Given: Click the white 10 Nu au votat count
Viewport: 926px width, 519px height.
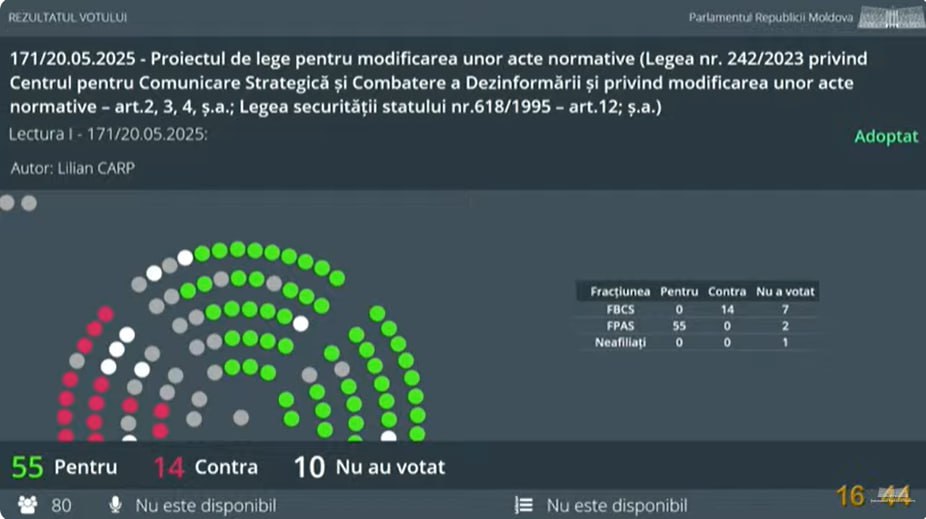Looking at the screenshot, I should point(309,467).
